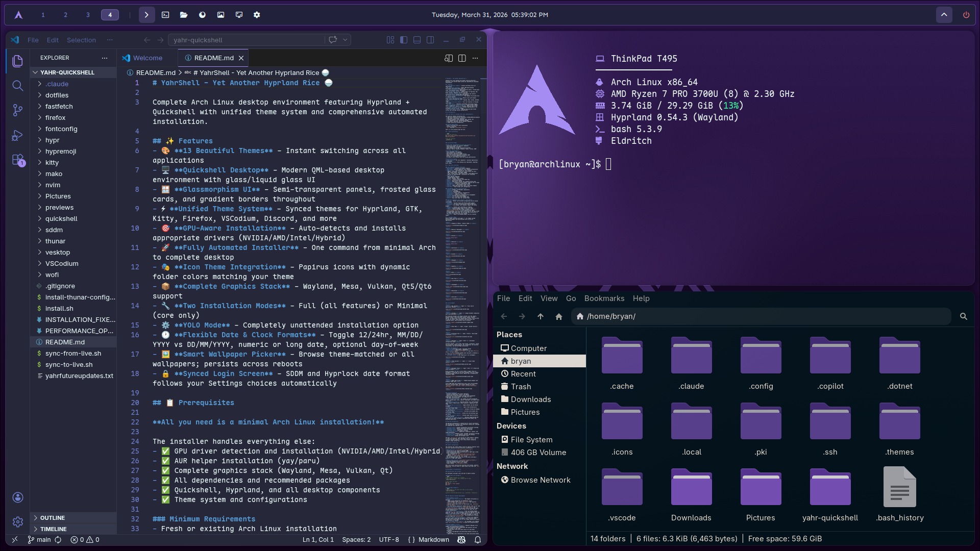Toggle the secondary side bar layout button
980x551 pixels.
[430, 40]
